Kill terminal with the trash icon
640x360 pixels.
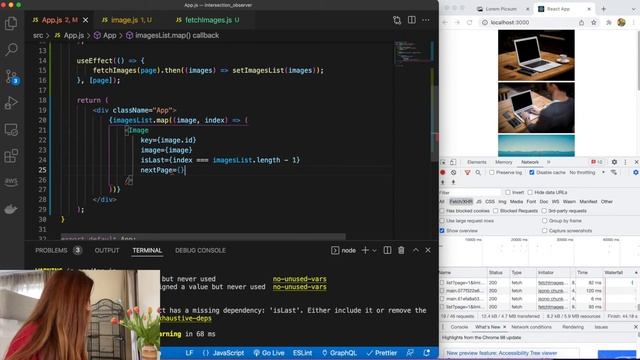(x=401, y=250)
